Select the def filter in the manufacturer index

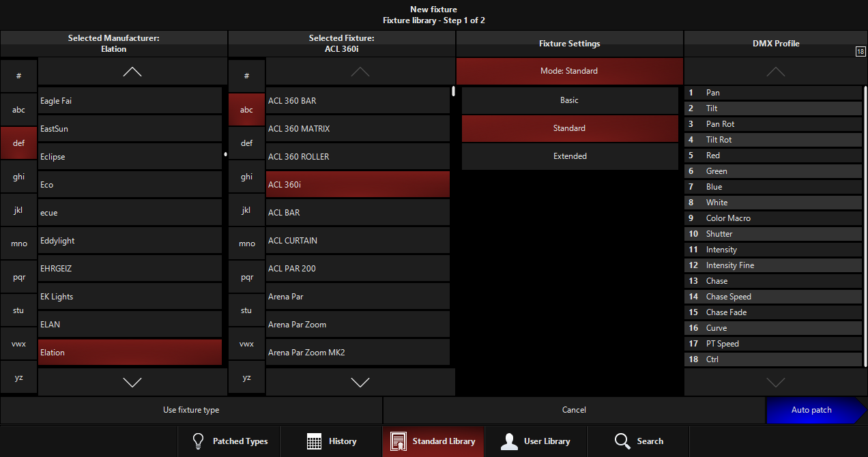18,143
